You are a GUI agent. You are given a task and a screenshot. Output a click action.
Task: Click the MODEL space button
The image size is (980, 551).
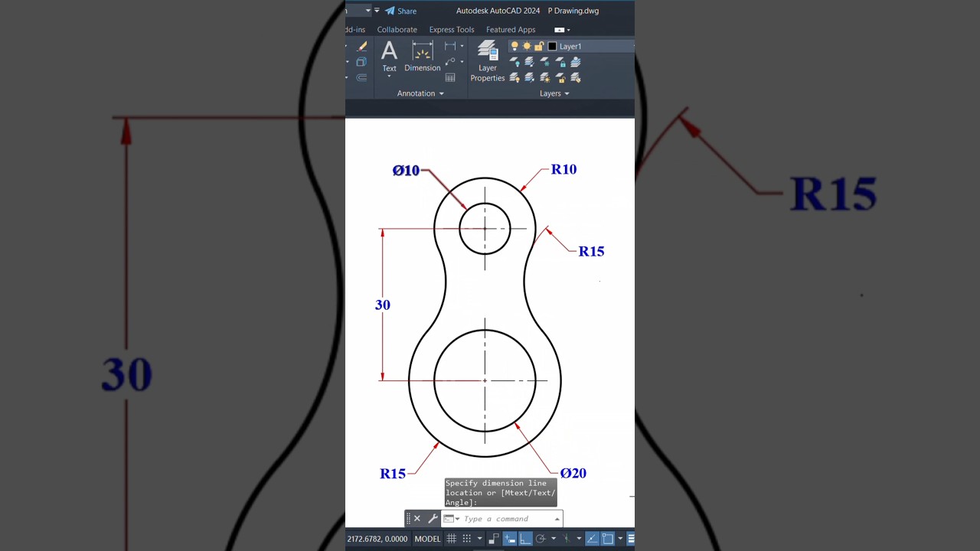tap(427, 539)
